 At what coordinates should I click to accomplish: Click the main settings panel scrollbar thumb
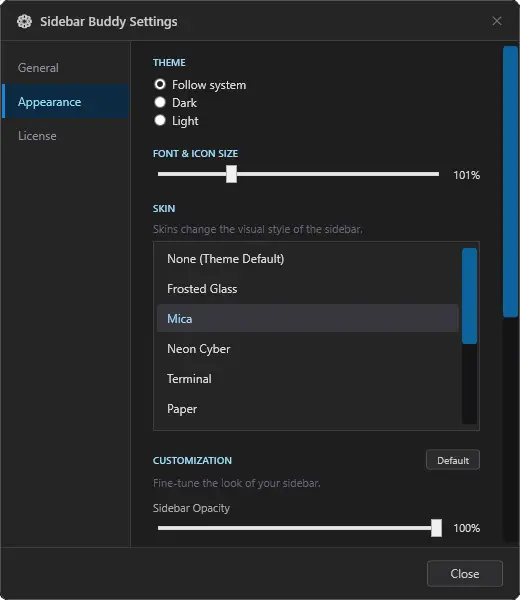pyautogui.click(x=510, y=182)
